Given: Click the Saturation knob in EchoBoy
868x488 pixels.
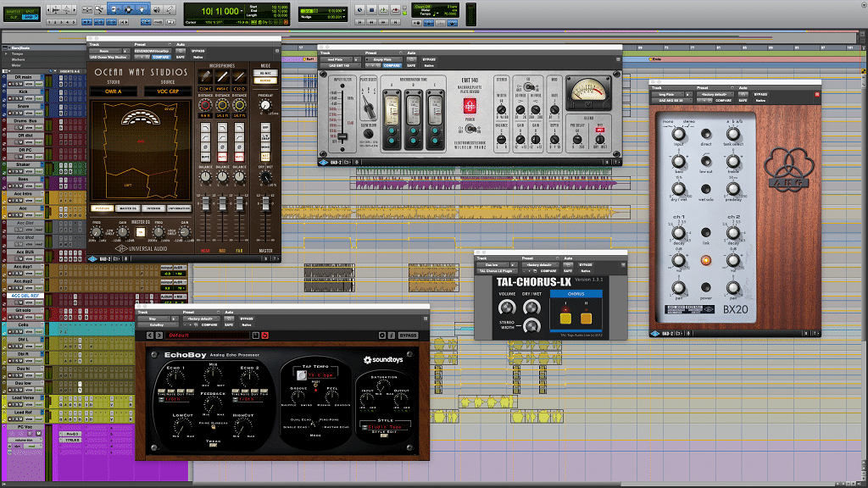Looking at the screenshot, I should click(x=384, y=387).
